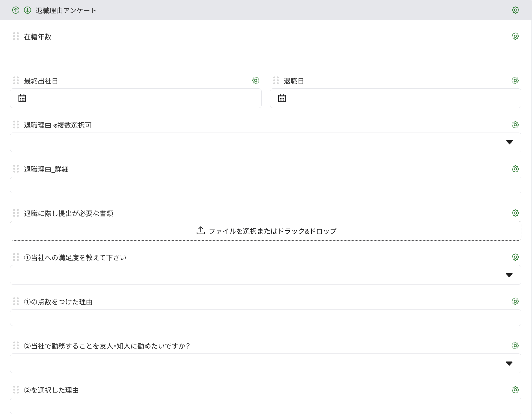The width and height of the screenshot is (532, 420).
Task: Open settings gear for 在籍年数 field
Action: click(515, 36)
